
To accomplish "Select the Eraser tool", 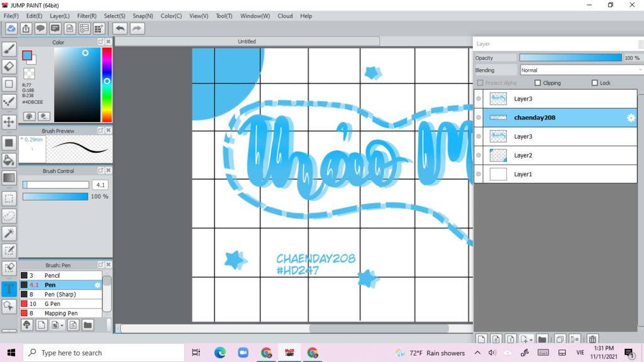I will pos(9,67).
